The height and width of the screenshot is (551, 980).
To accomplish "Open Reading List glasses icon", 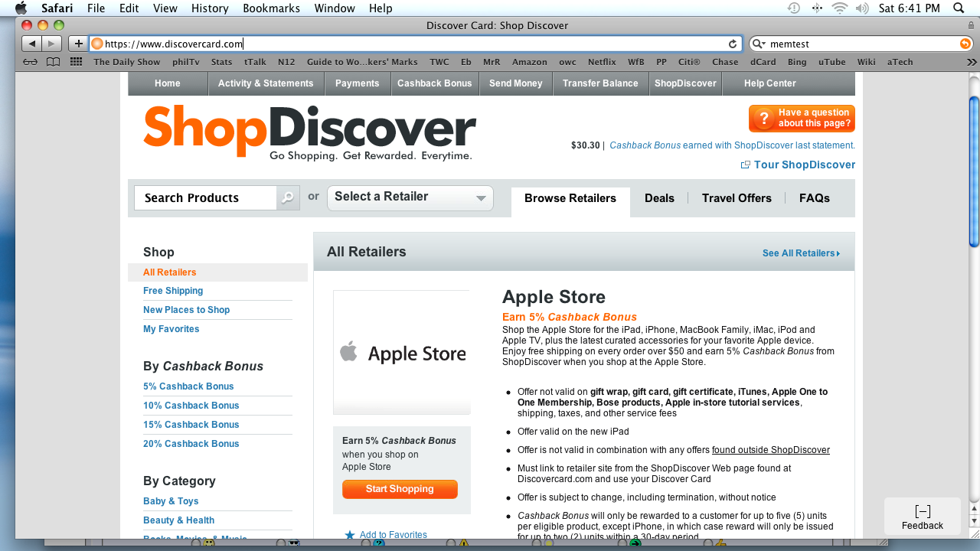I will tap(30, 62).
